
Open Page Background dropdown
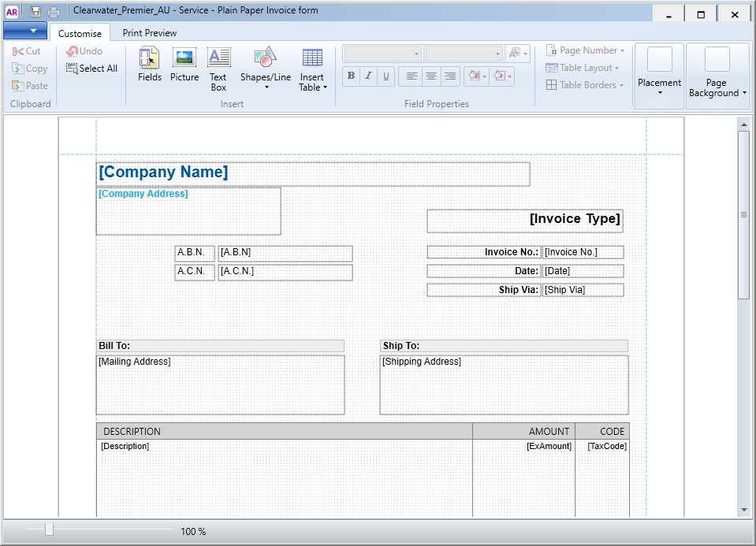[717, 75]
